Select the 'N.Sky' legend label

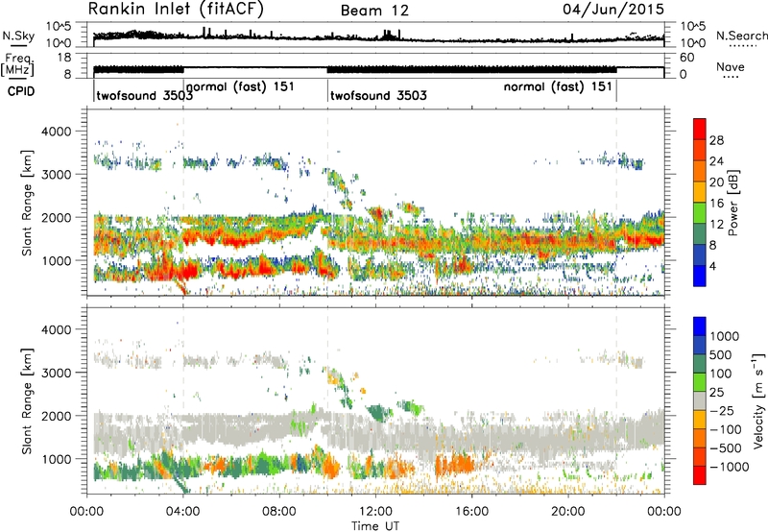tap(18, 36)
